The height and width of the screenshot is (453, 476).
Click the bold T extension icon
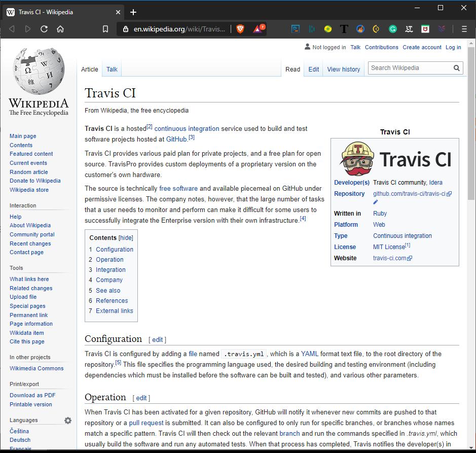point(344,29)
